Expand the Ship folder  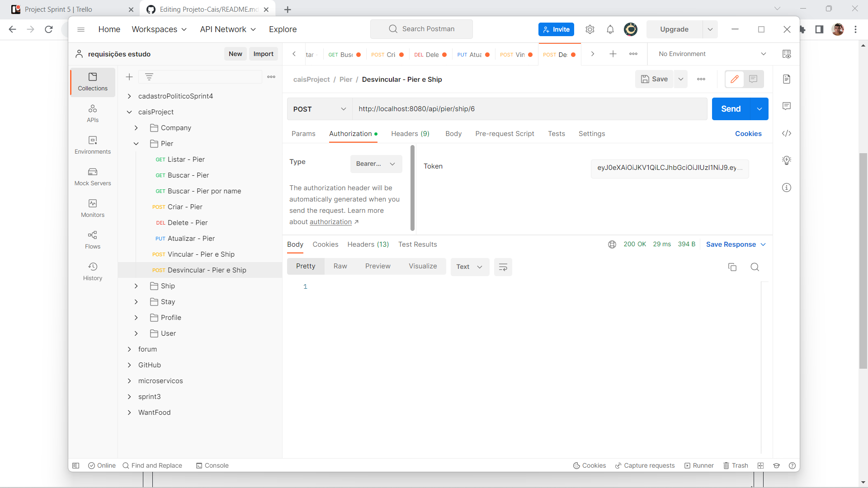click(x=136, y=286)
